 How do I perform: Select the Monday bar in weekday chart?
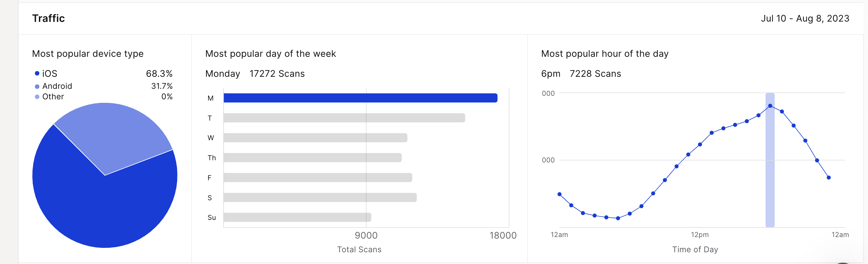360,98
